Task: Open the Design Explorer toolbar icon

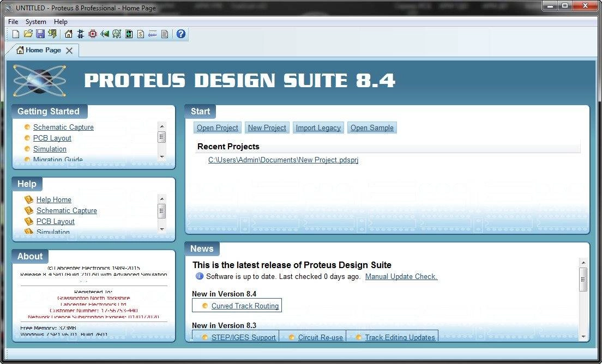Action: coord(129,34)
